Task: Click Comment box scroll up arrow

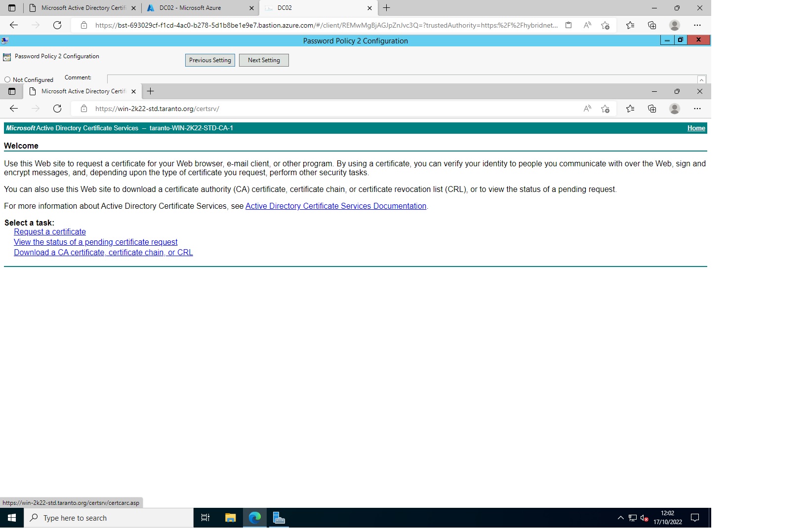Action: coord(701,80)
